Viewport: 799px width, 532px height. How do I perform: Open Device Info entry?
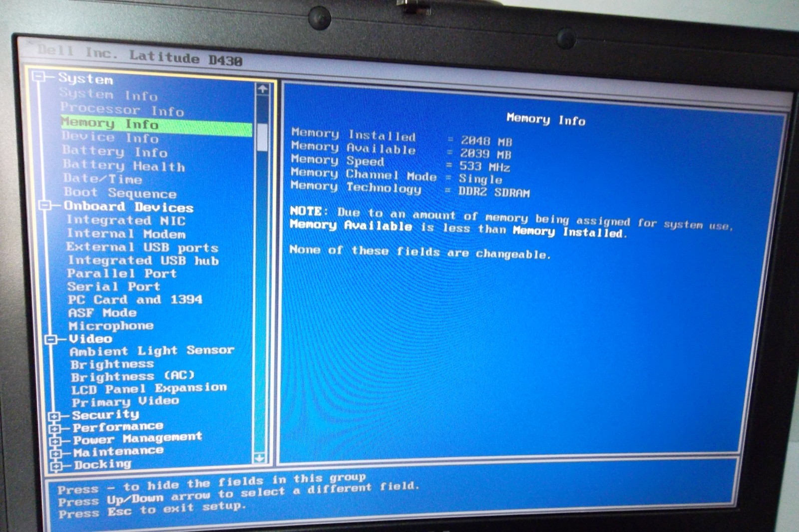(x=110, y=137)
